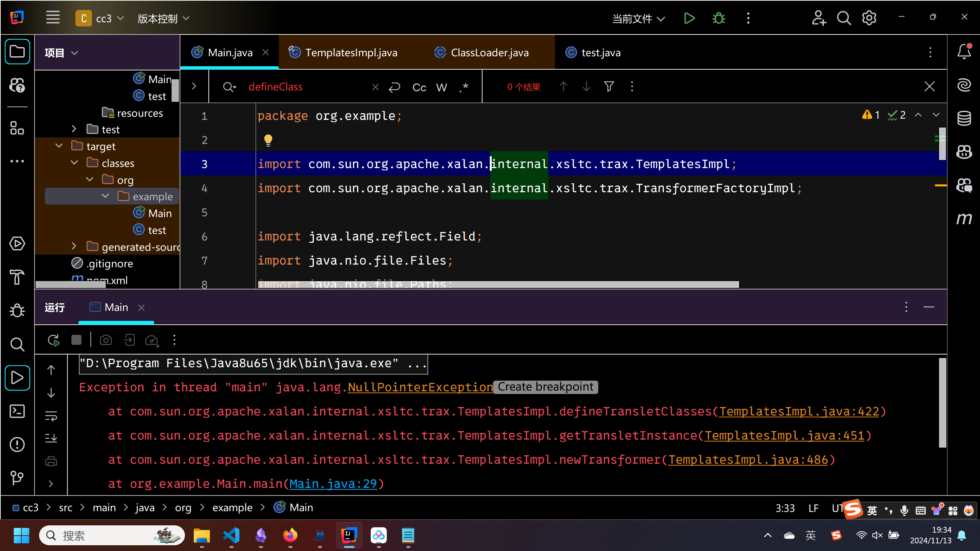Click scroll to end of console output

pos(51,438)
